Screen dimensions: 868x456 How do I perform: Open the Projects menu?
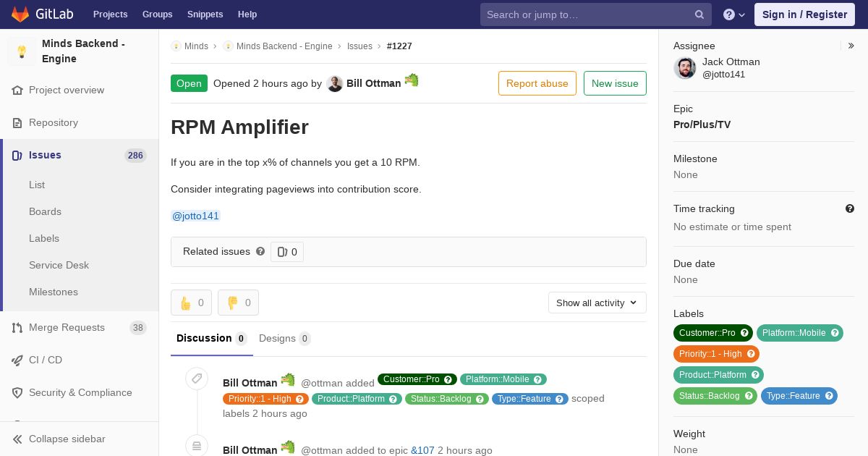click(x=111, y=14)
